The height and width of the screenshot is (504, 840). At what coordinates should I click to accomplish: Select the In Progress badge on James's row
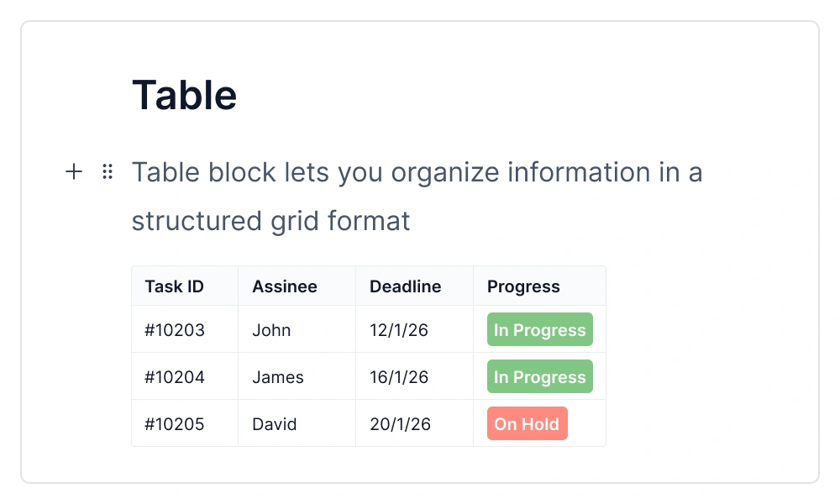(539, 376)
